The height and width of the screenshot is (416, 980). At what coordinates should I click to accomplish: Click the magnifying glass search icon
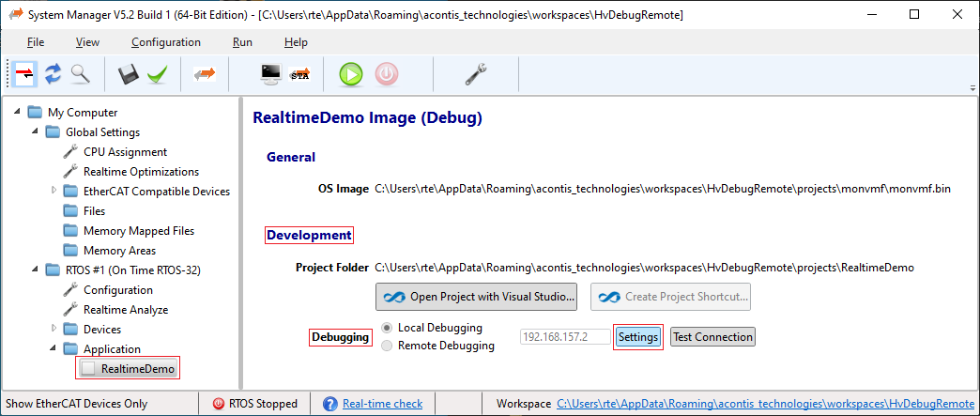80,74
